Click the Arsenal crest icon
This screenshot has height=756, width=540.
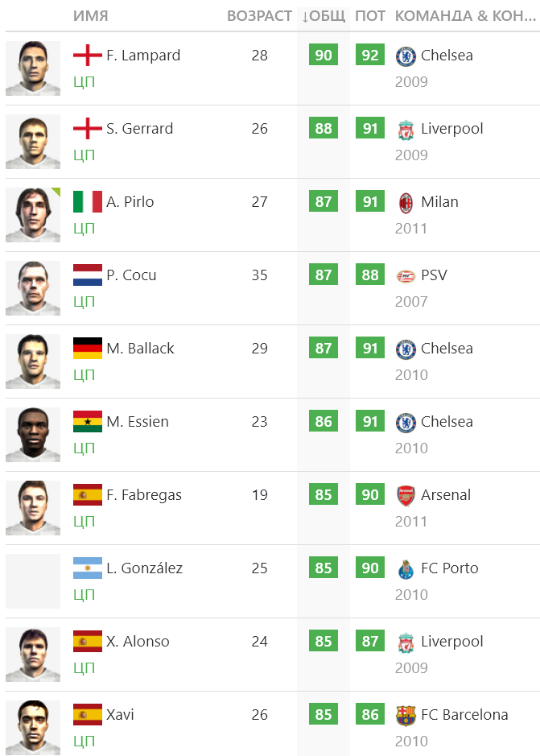[x=405, y=495]
